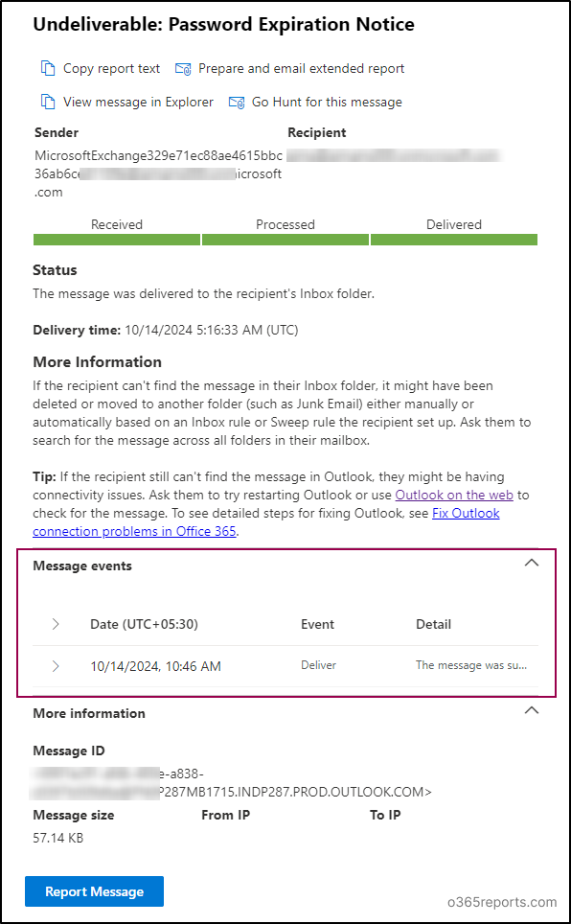
Task: Click the Go Hunt for this message icon
Action: pyautogui.click(x=237, y=103)
